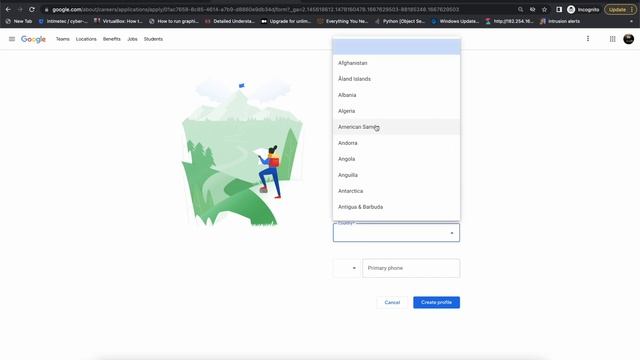This screenshot has height=360, width=640.
Task: Select Anguilla from the country list
Action: coord(396,175)
